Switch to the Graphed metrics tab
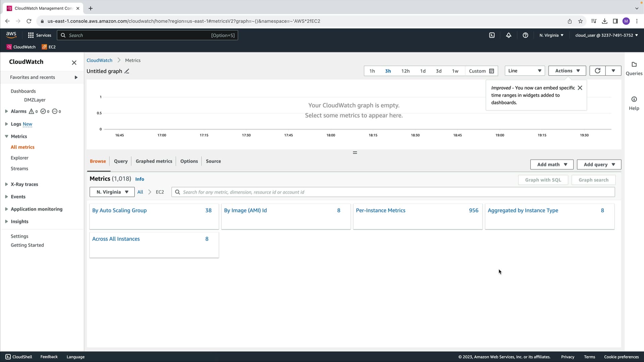Image resolution: width=644 pixels, height=362 pixels. [154, 161]
